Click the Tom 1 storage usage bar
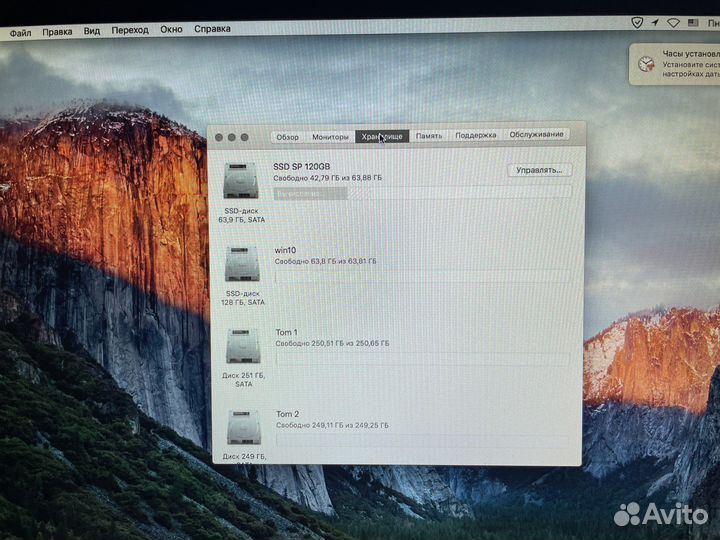720x540 pixels. pyautogui.click(x=422, y=358)
